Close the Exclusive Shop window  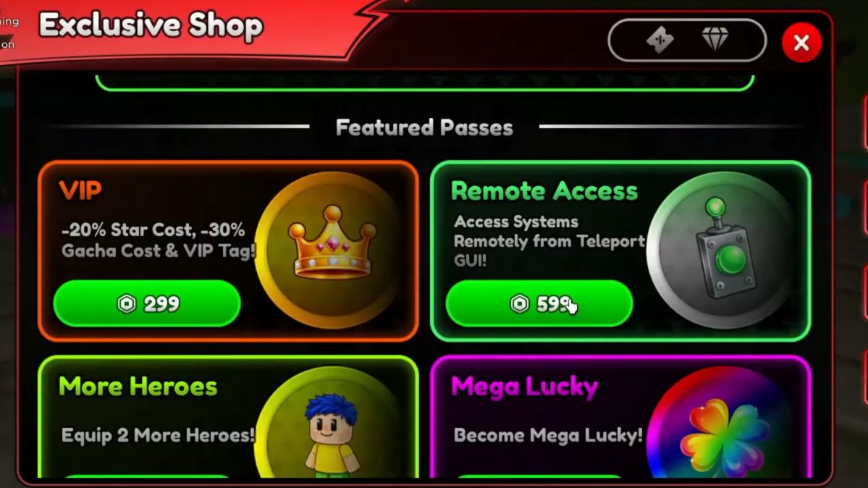tap(801, 43)
